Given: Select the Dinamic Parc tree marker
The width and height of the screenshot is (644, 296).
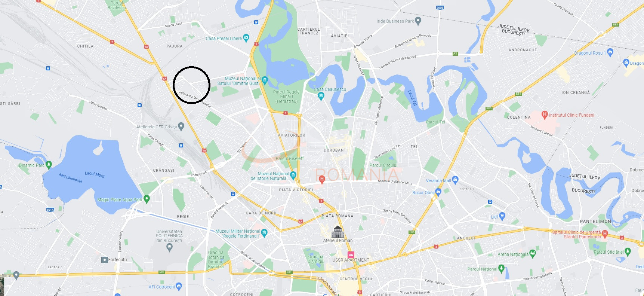Looking at the screenshot, I should (49, 165).
